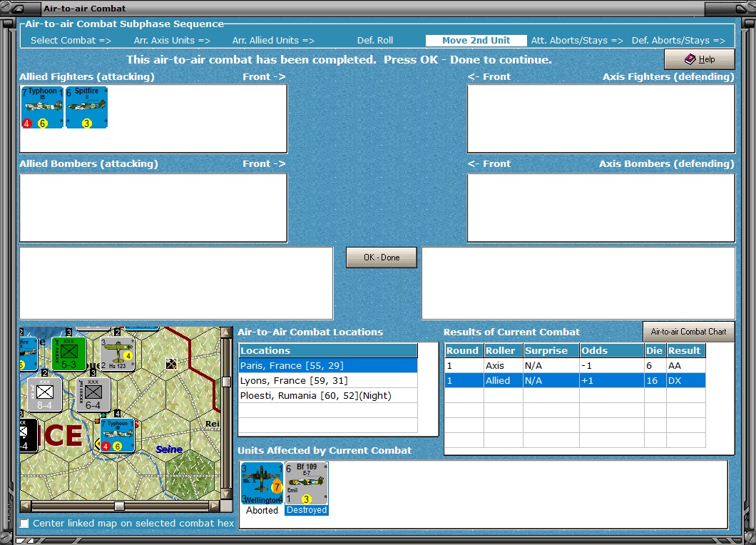Screen dimensions: 756x545
Task: Select the Def. Aborts/Stays subphase
Action: click(678, 41)
